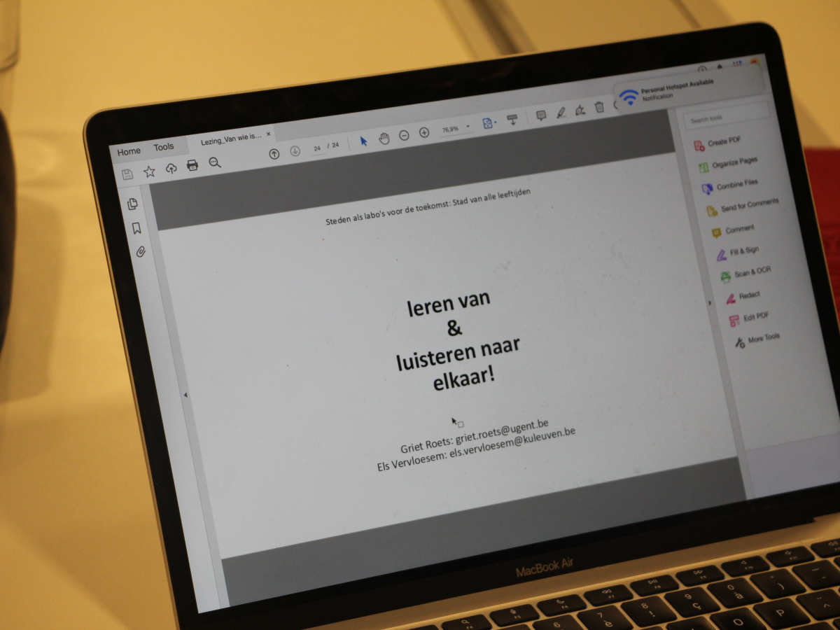Switch to the Tools tab

pyautogui.click(x=164, y=147)
